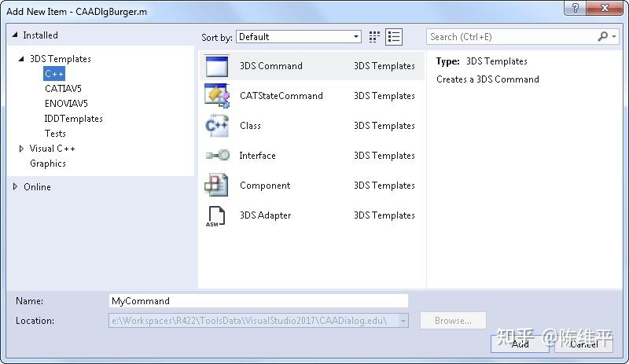Viewport: 629px width, 364px height.
Task: Open the Help question mark button
Action: point(575,8)
